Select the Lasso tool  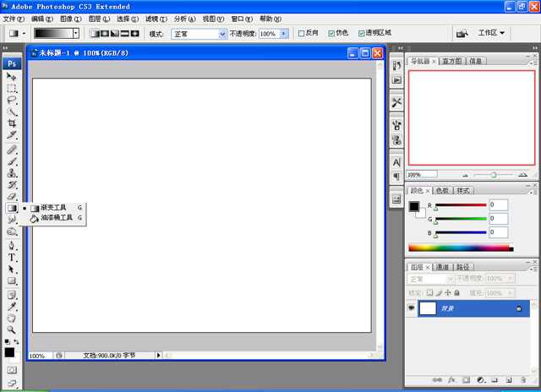coord(11,101)
